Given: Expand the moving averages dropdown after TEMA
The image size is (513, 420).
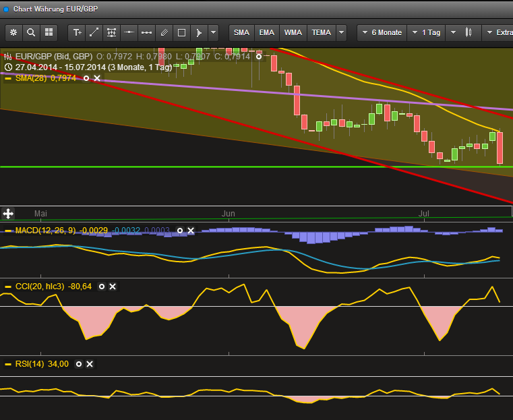Looking at the screenshot, I should (342, 32).
